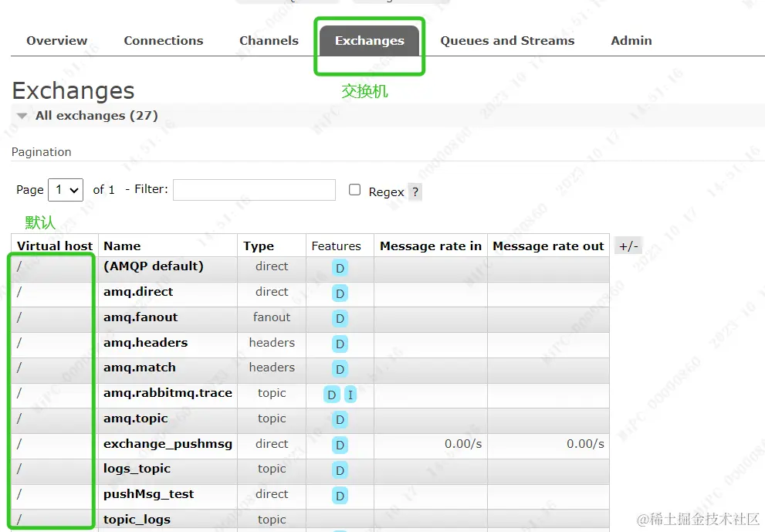This screenshot has height=532, width=765.
Task: Open the logs_topic exchange
Action: click(x=137, y=469)
